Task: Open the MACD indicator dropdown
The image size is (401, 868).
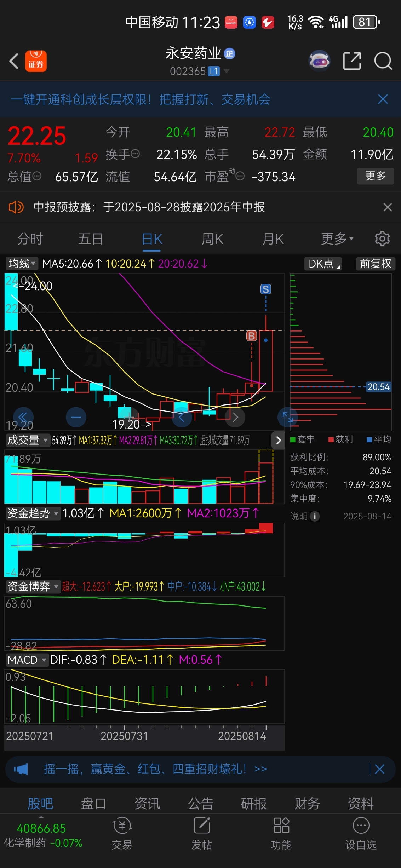Action: click(27, 660)
